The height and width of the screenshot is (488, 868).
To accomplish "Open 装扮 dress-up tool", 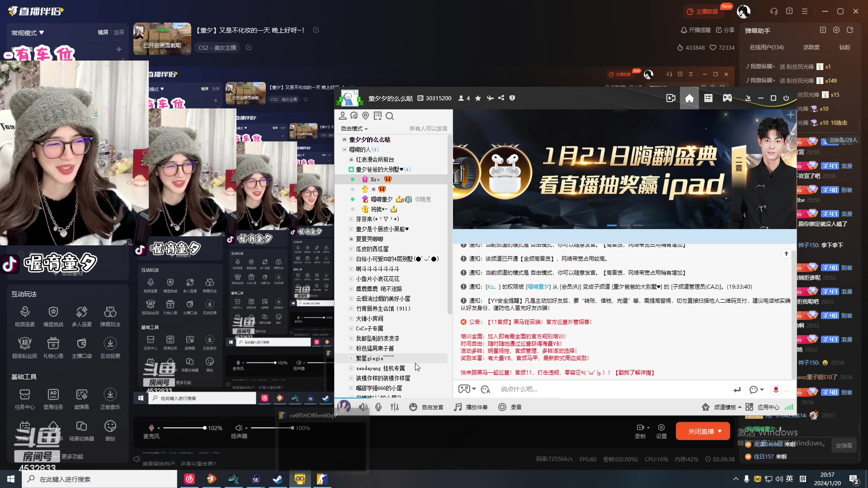I will coord(110,430).
